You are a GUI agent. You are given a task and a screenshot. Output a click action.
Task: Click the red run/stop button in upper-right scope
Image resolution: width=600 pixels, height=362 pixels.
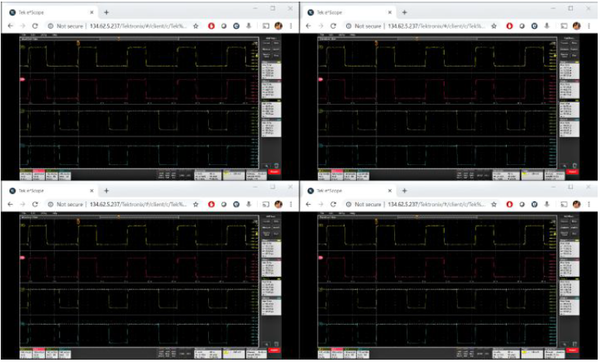click(572, 172)
